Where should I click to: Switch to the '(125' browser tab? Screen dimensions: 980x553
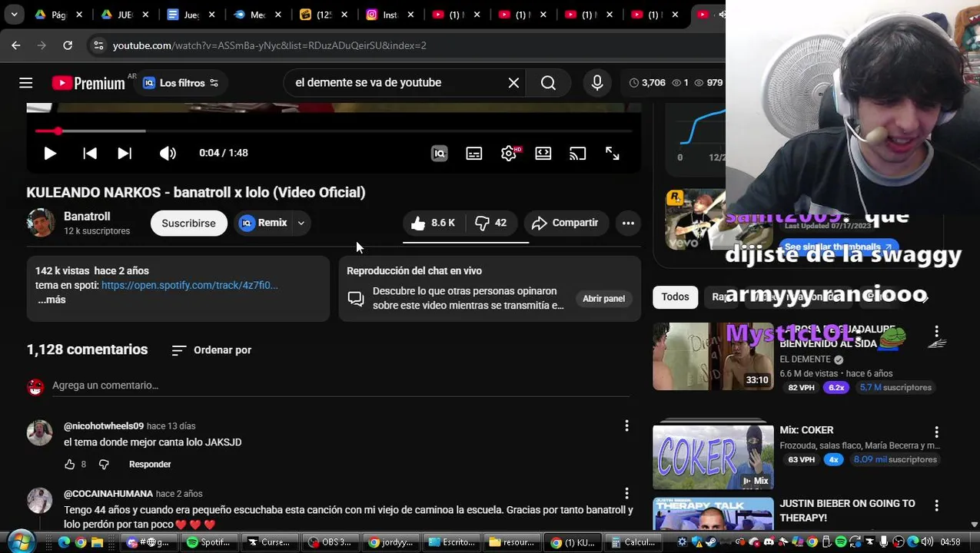coord(324,15)
